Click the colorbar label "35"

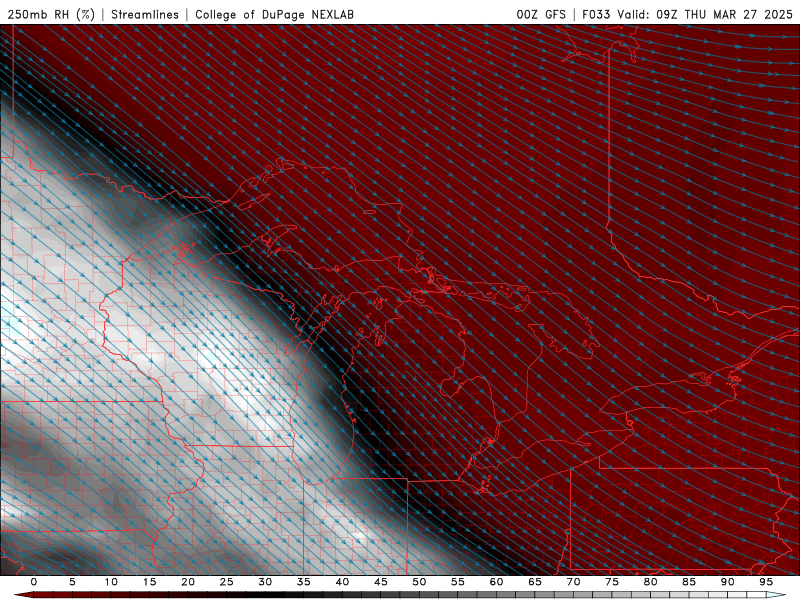coord(304,582)
